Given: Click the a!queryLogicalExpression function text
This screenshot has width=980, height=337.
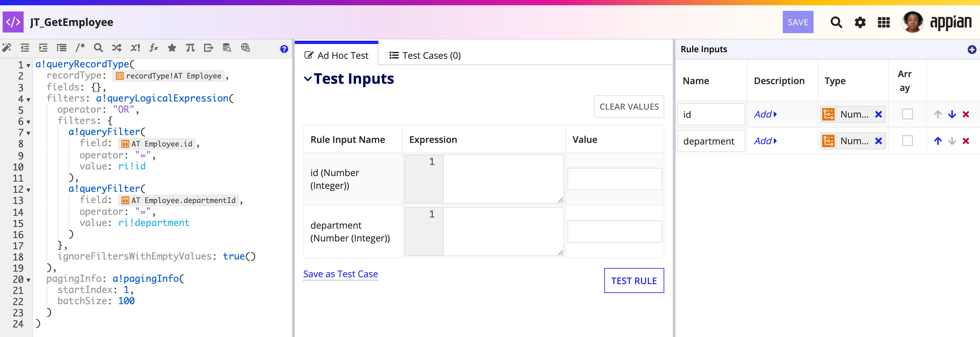Looking at the screenshot, I should coord(162,98).
